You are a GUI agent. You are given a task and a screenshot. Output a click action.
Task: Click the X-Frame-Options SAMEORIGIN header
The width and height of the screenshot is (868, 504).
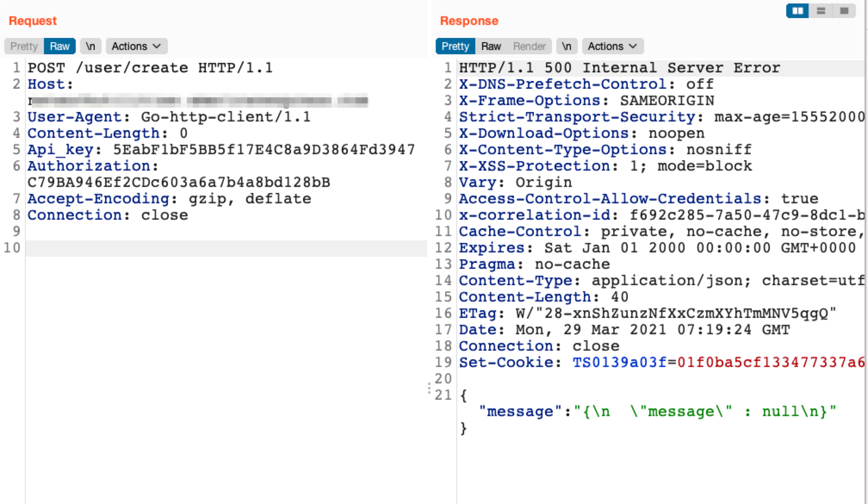[586, 100]
